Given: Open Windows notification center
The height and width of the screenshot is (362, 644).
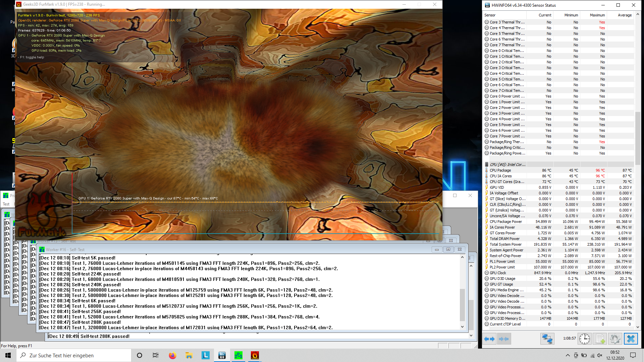Looking at the screenshot, I should click(x=633, y=355).
